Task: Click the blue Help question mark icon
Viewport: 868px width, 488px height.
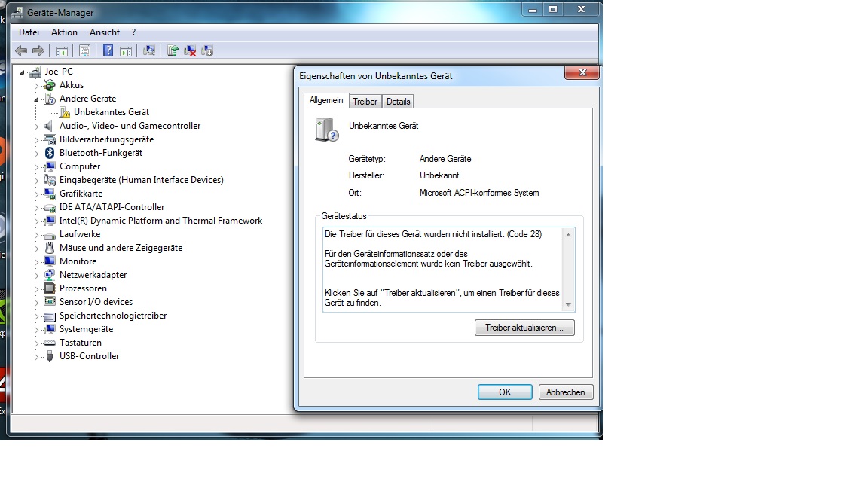Action: (x=108, y=51)
